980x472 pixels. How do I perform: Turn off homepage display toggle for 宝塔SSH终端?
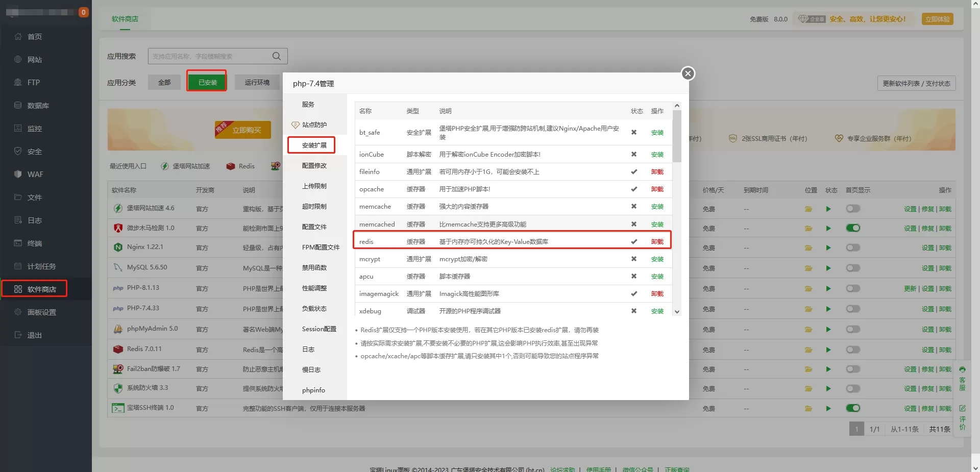(852, 408)
